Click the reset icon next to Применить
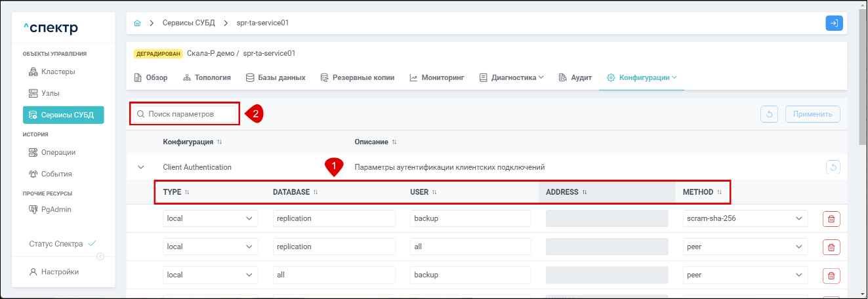Viewport: 868px width, 299px height. (769, 114)
